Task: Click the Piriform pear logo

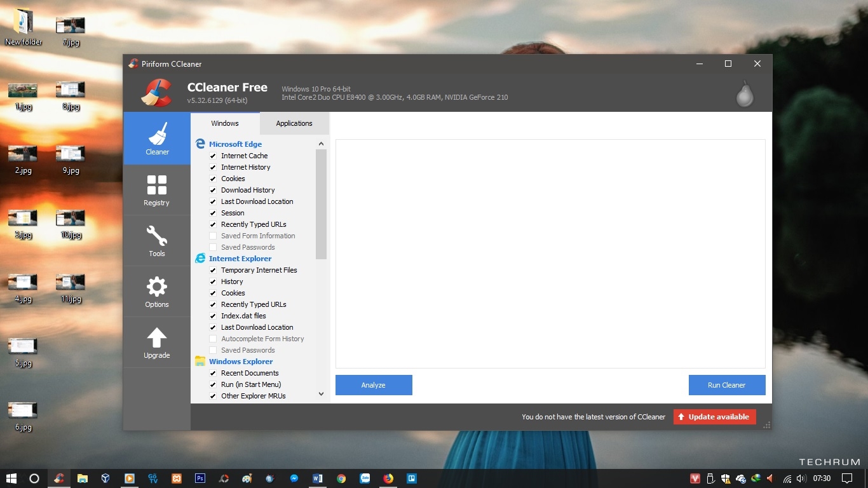Action: coord(744,94)
